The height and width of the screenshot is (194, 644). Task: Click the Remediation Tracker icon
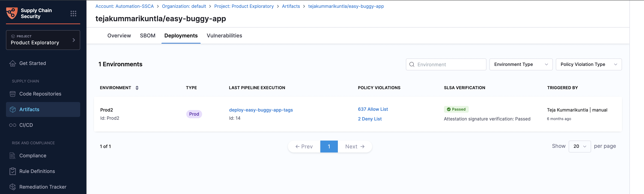click(x=13, y=187)
